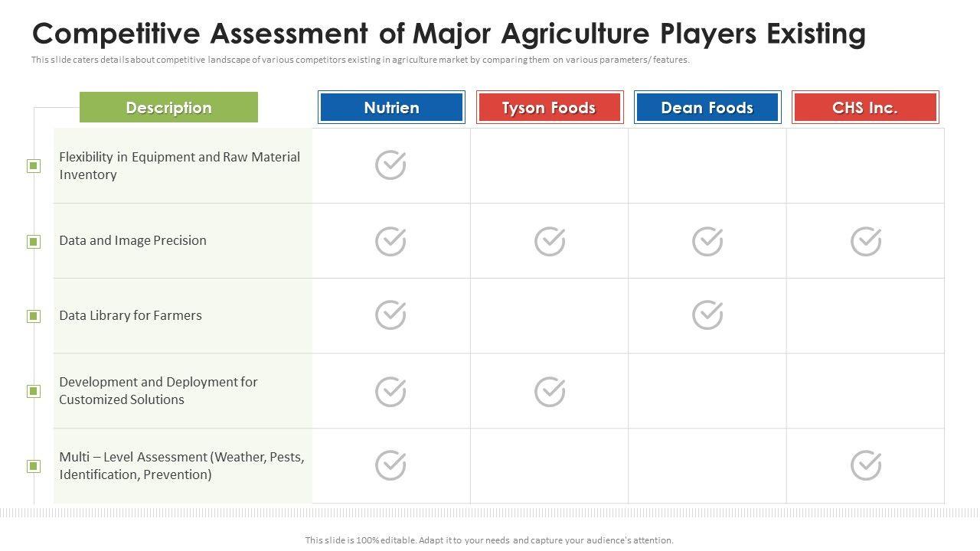This screenshot has width=980, height=551.
Task: Click Nutrien's Flexibility in Equipment checkmark icon
Action: coord(390,165)
